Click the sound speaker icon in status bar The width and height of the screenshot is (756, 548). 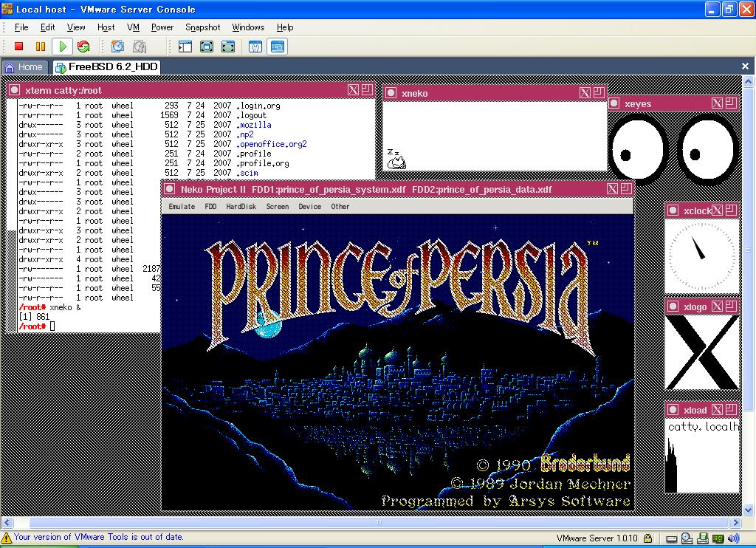coord(733,538)
